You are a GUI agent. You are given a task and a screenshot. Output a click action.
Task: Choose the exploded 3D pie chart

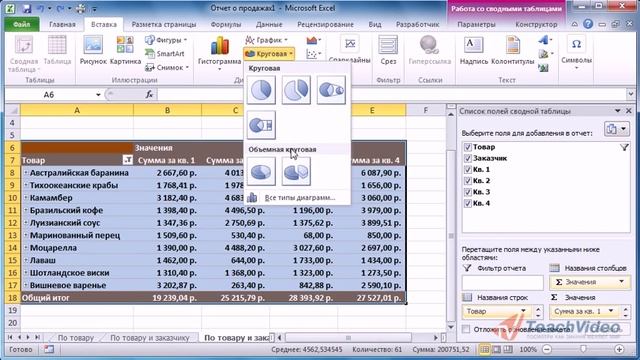point(296,171)
